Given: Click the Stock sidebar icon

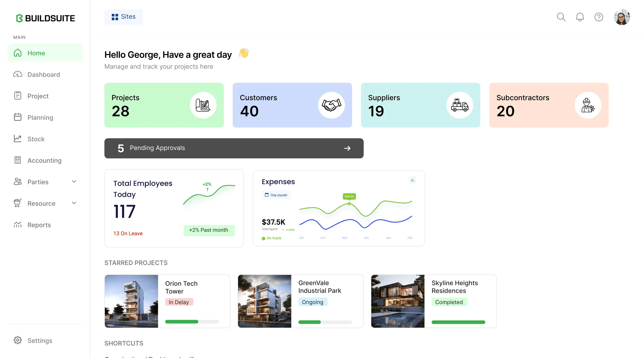Looking at the screenshot, I should click(x=17, y=139).
